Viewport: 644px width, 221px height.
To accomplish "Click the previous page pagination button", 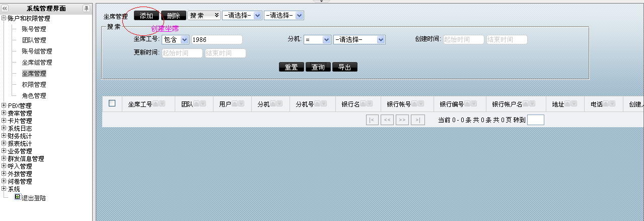I will 387,120.
